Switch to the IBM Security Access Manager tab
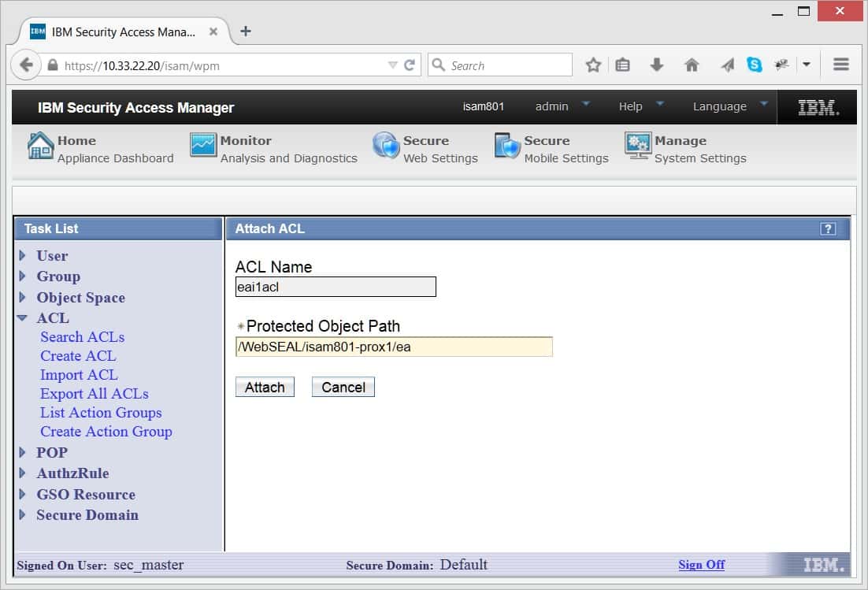 (118, 32)
